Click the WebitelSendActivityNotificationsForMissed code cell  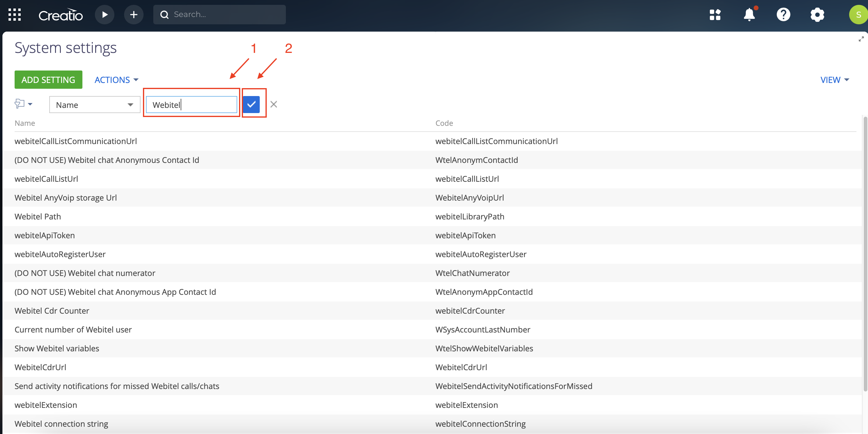point(513,386)
